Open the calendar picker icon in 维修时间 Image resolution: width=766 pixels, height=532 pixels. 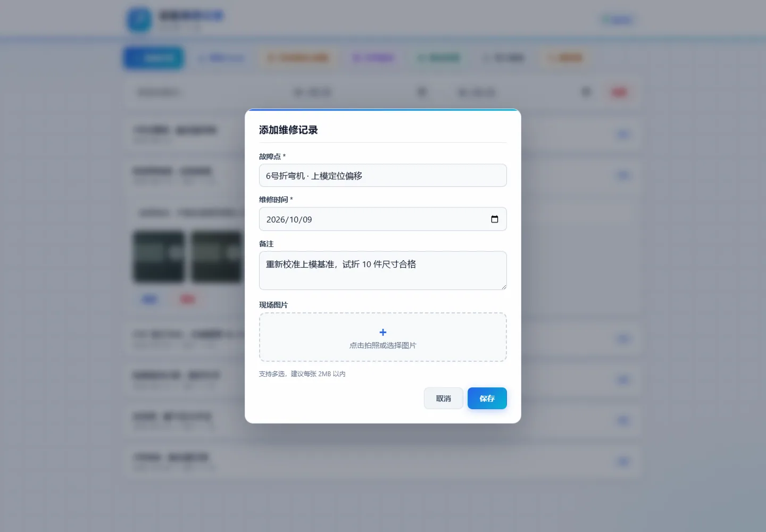click(x=494, y=219)
